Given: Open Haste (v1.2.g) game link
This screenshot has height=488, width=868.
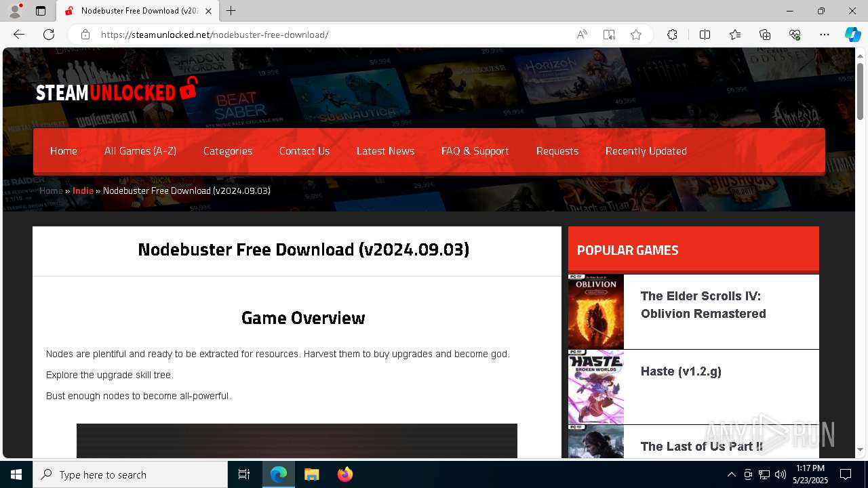Looking at the screenshot, I should (681, 371).
